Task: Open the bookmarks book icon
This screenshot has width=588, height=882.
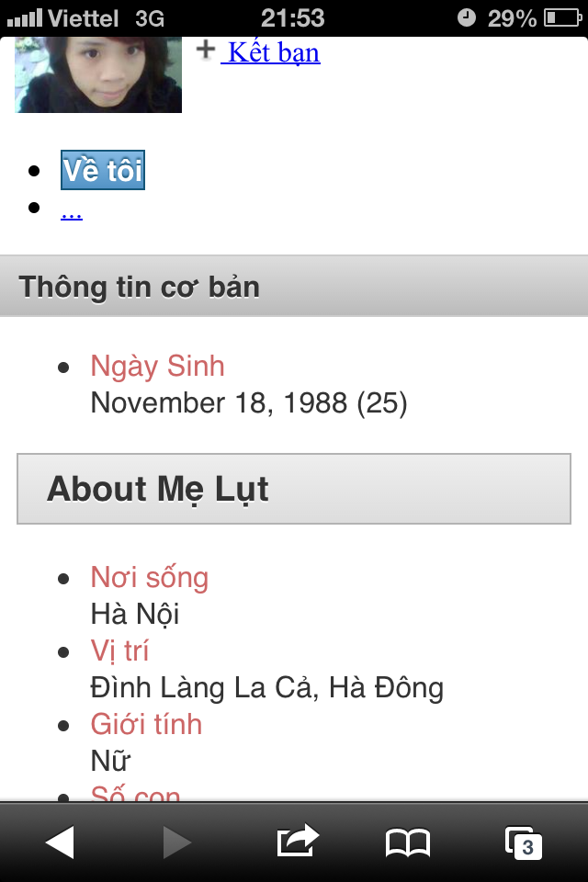Action: coord(408,842)
